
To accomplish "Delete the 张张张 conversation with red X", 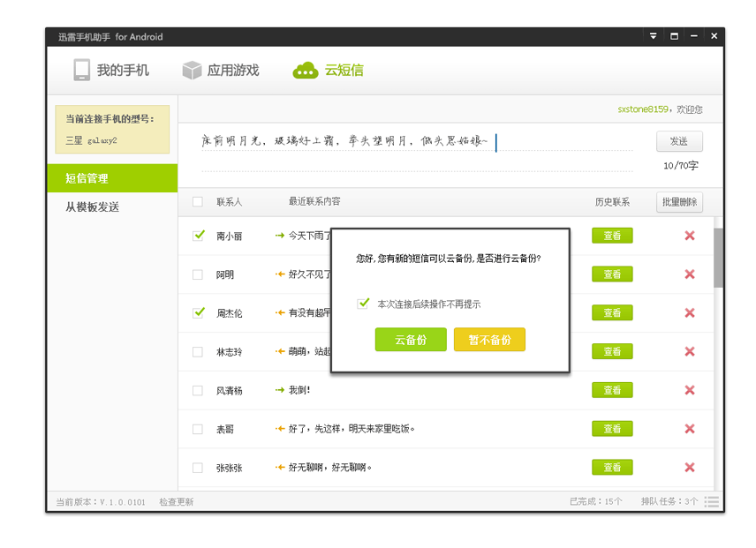I will click(690, 467).
